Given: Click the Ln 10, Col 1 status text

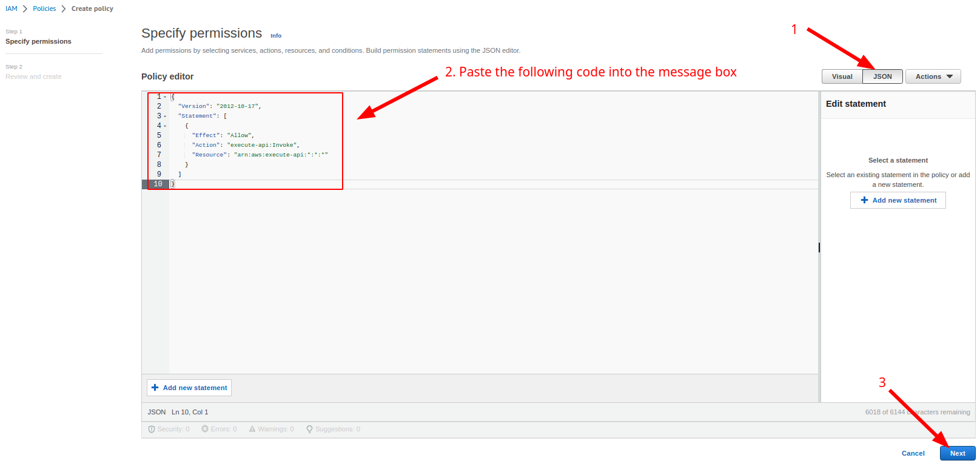Looking at the screenshot, I should click(190, 412).
